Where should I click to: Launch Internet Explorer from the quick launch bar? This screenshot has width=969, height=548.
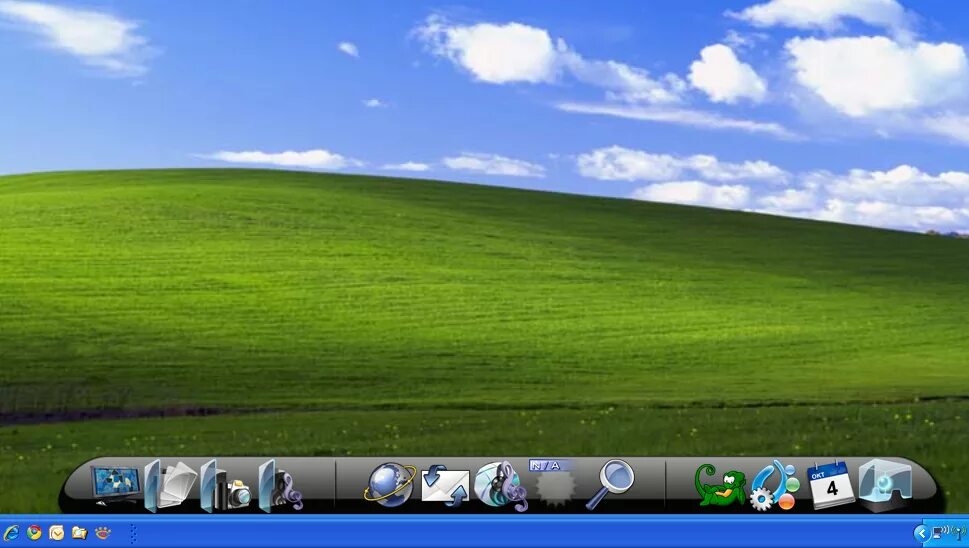11,533
